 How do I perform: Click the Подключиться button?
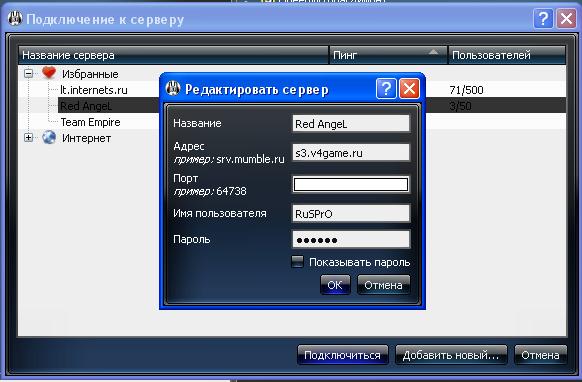click(x=342, y=355)
